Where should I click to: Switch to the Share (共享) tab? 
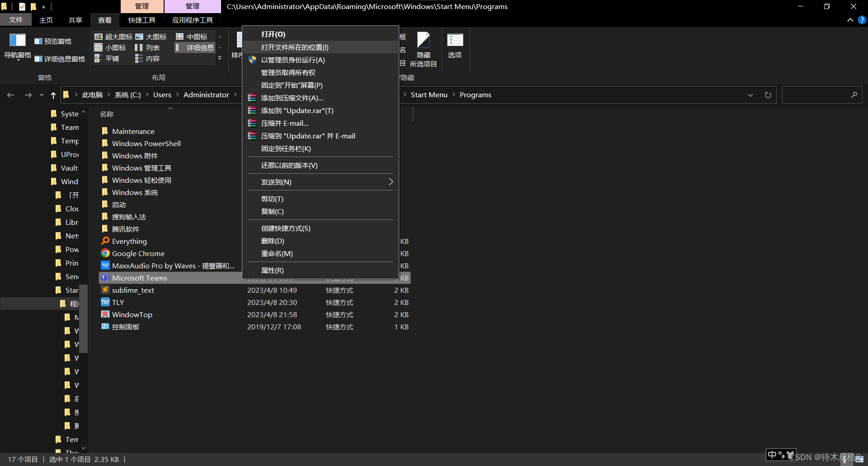coord(75,20)
